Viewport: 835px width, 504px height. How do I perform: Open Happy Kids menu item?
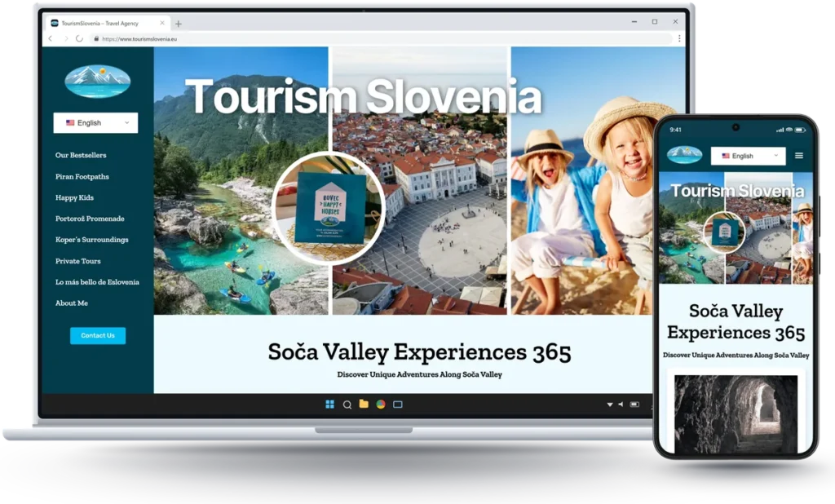click(74, 197)
